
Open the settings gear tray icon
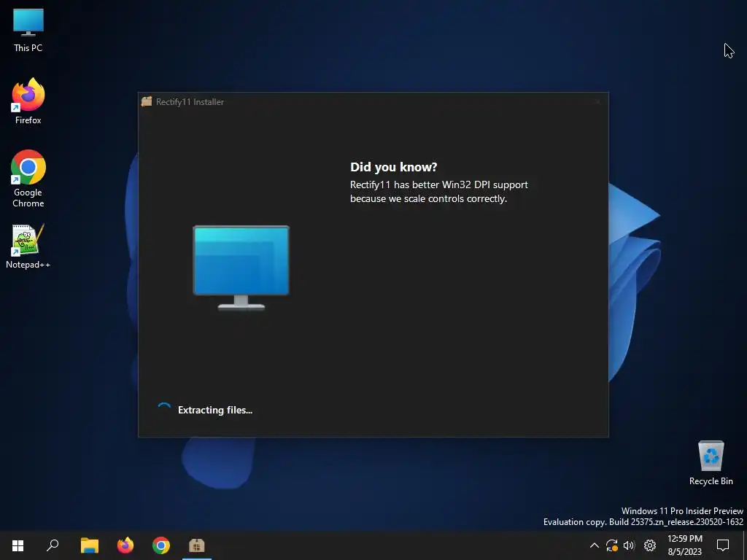[650, 545]
